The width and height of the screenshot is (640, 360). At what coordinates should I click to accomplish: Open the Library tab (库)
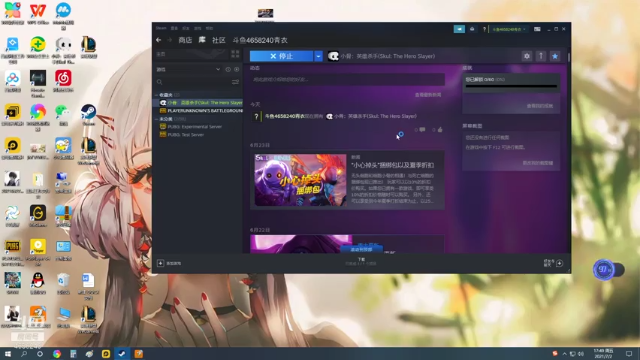[202, 40]
